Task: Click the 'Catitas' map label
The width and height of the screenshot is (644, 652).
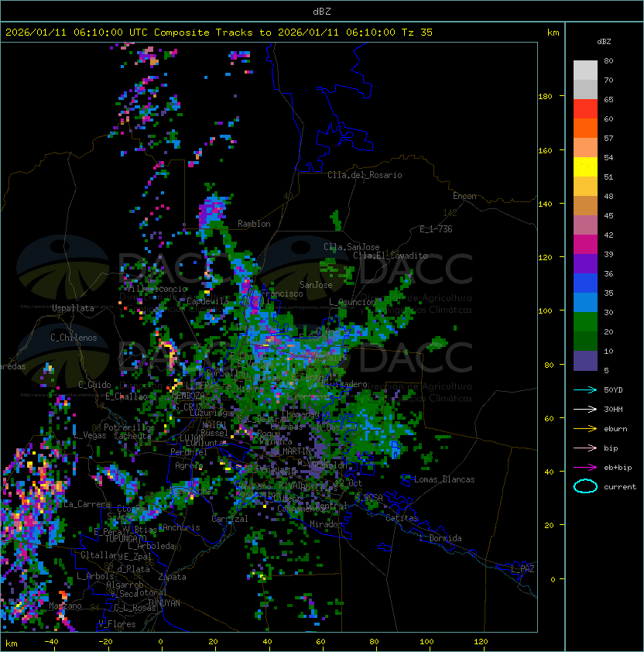Action: click(x=402, y=518)
